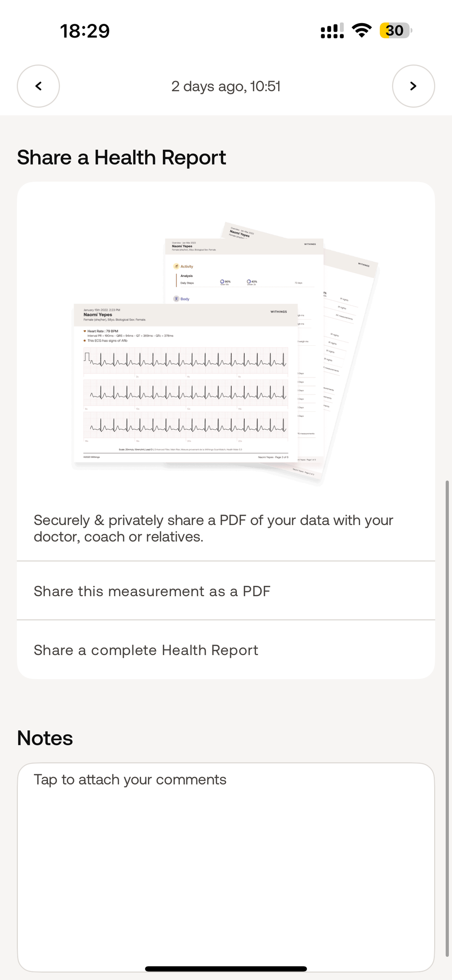The height and width of the screenshot is (980, 452).
Task: Tap the 'Share a Health Report' heading
Action: pos(121,158)
